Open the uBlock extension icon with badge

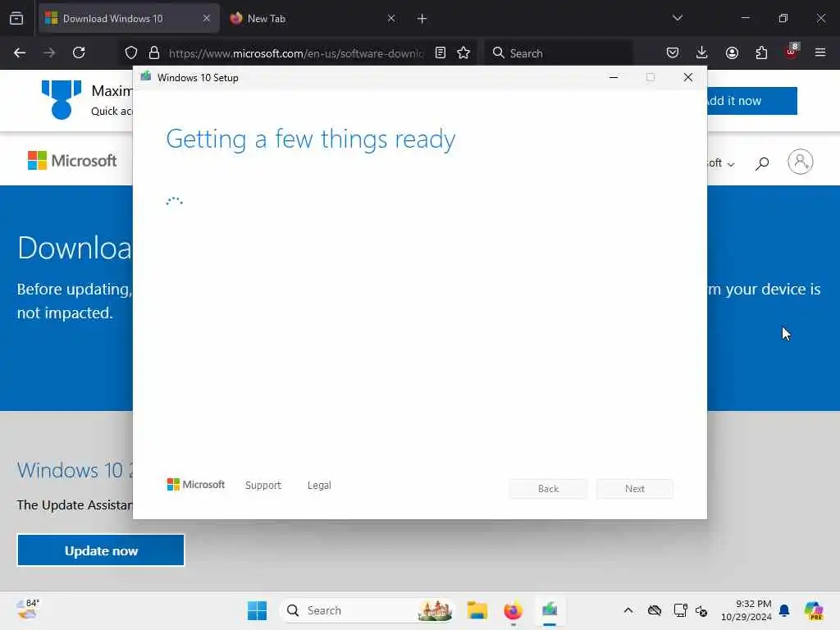(792, 52)
